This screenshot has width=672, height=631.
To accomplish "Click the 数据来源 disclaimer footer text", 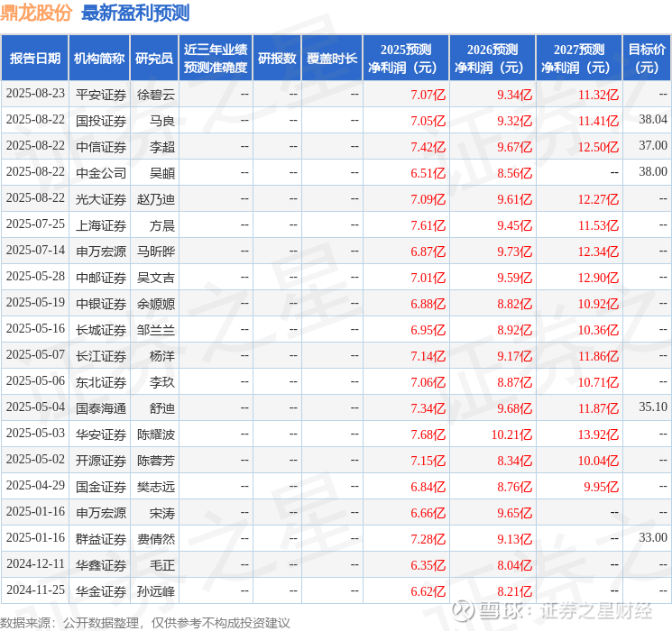I will (145, 623).
